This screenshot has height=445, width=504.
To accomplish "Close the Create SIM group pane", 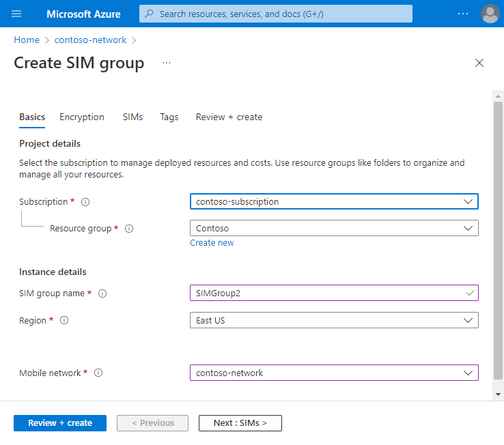I will 479,63.
